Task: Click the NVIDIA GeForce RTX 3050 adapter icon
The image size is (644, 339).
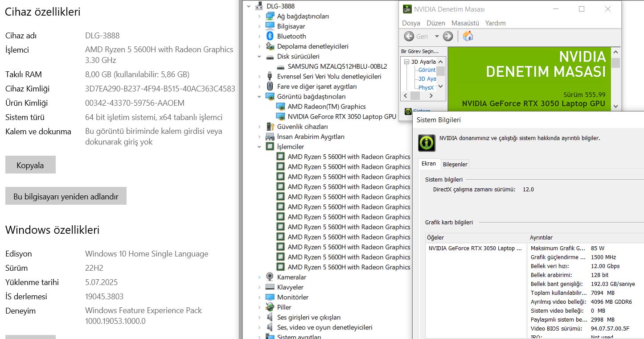Action: coord(280,116)
